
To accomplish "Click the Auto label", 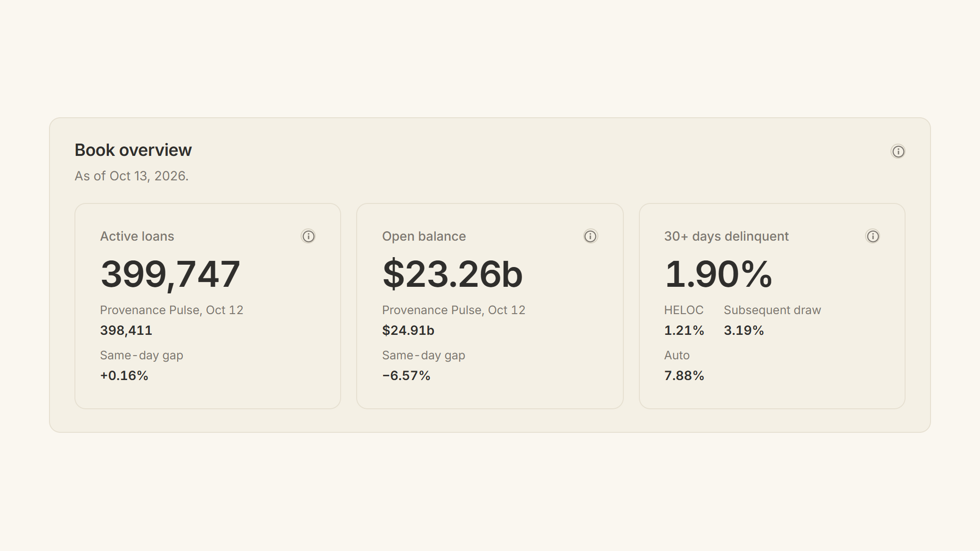I will (x=677, y=355).
